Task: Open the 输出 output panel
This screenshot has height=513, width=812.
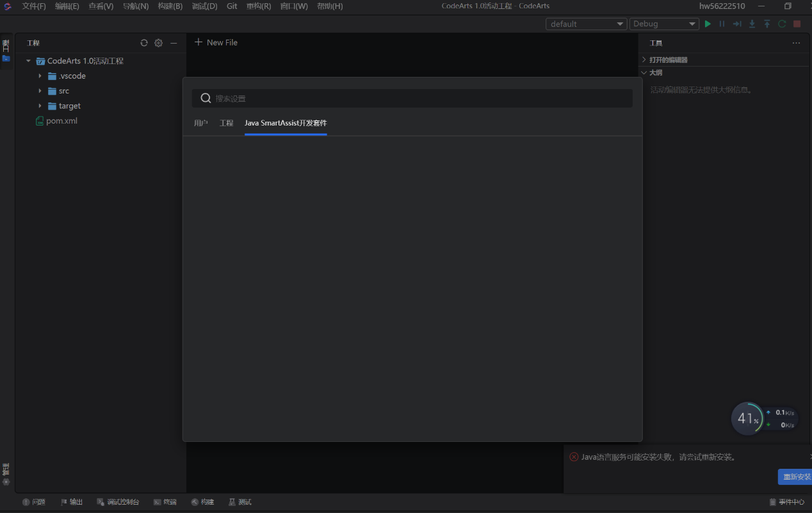Action: [72, 502]
